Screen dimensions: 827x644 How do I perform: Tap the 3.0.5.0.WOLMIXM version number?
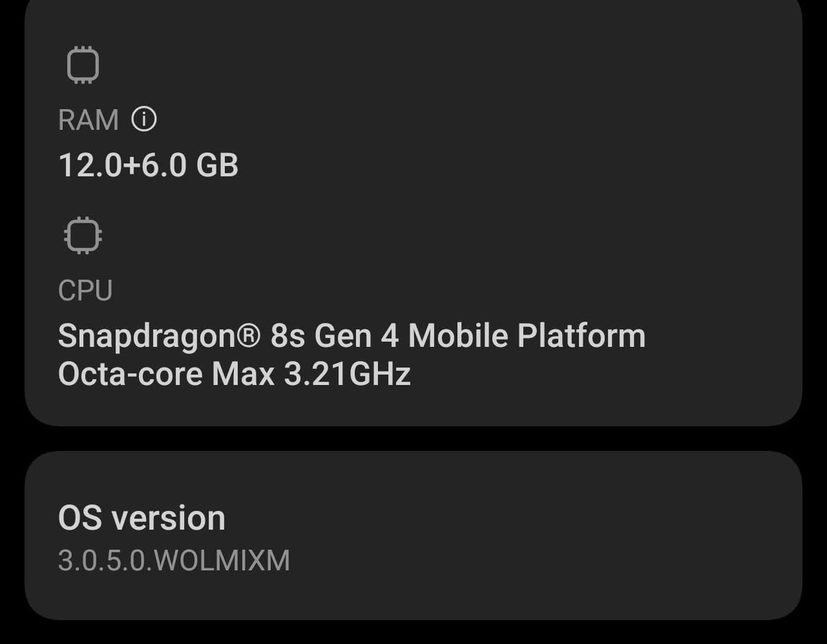[174, 561]
